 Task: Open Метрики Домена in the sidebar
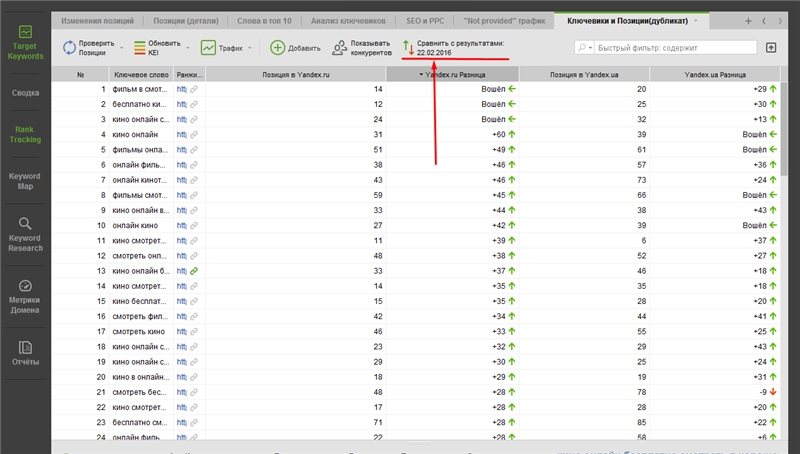(25, 295)
